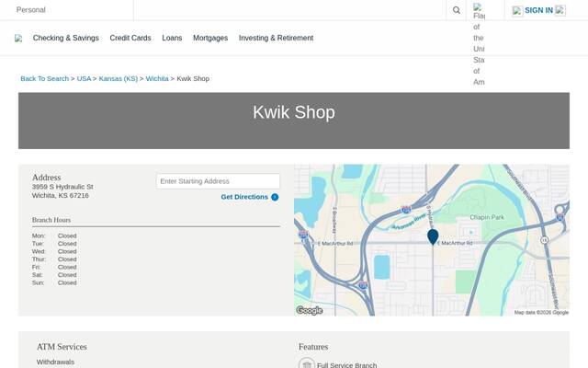This screenshot has height=368, width=588.
Task: Open the Mortgages menu
Action: tap(210, 38)
